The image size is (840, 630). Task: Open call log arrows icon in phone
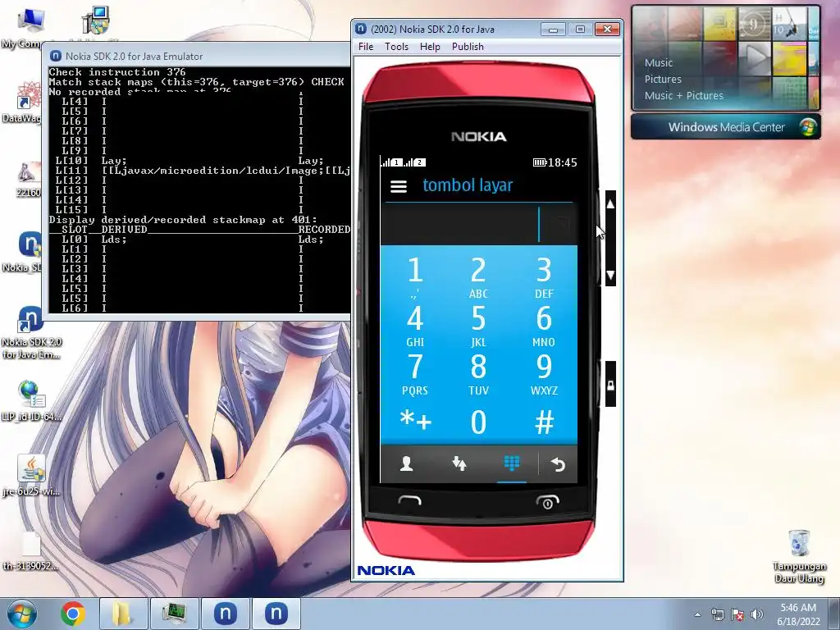(459, 463)
